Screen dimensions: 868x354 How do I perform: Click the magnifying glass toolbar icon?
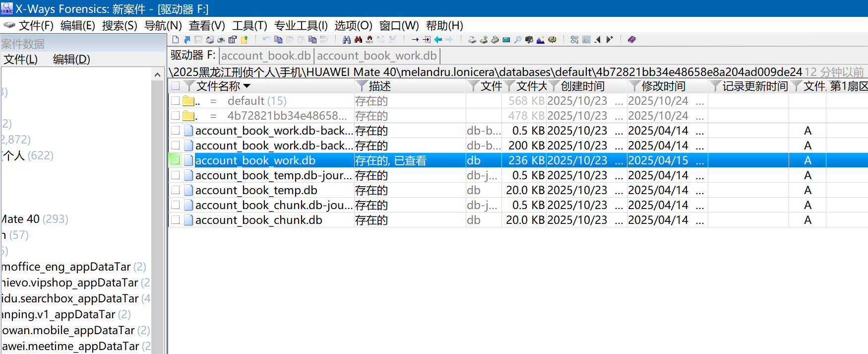pos(517,40)
